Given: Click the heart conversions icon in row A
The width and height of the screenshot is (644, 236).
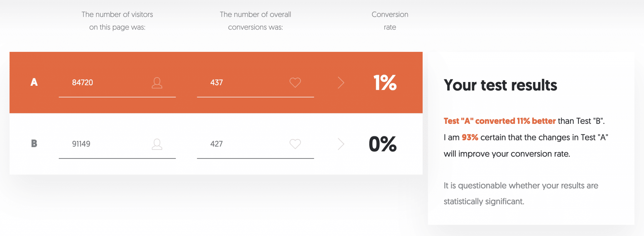Looking at the screenshot, I should [295, 83].
